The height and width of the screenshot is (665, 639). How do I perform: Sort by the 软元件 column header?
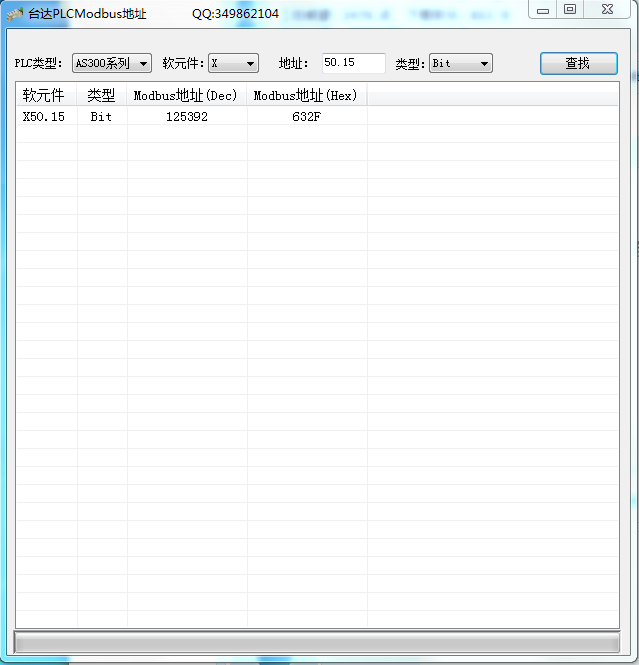45,96
